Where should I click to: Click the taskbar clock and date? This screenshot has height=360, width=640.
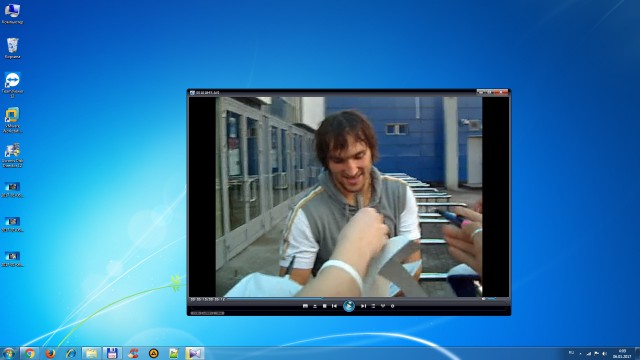[622, 353]
